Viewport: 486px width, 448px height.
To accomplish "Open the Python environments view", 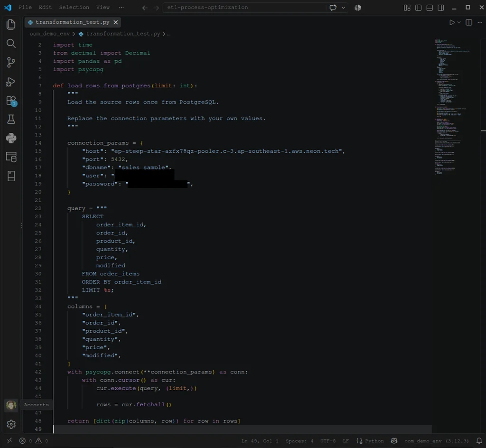I will [x=11, y=138].
